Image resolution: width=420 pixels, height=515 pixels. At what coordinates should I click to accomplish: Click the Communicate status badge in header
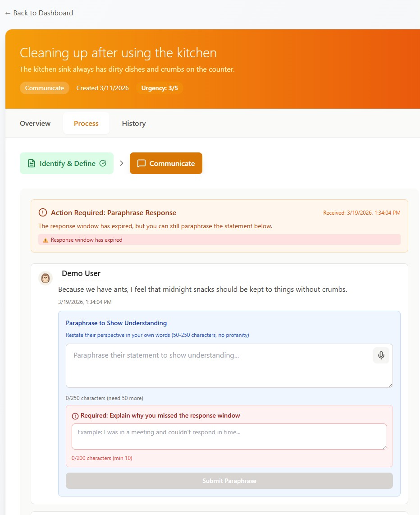(45, 88)
